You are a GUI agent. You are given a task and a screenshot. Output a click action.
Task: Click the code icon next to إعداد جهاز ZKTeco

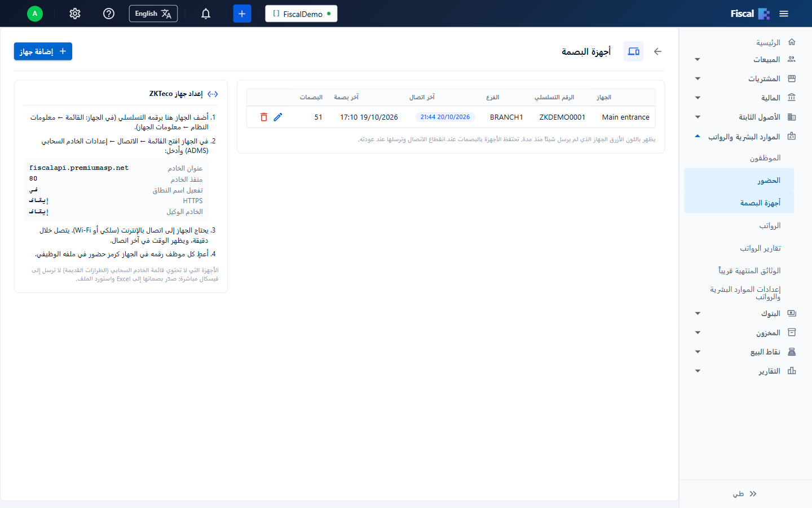213,94
